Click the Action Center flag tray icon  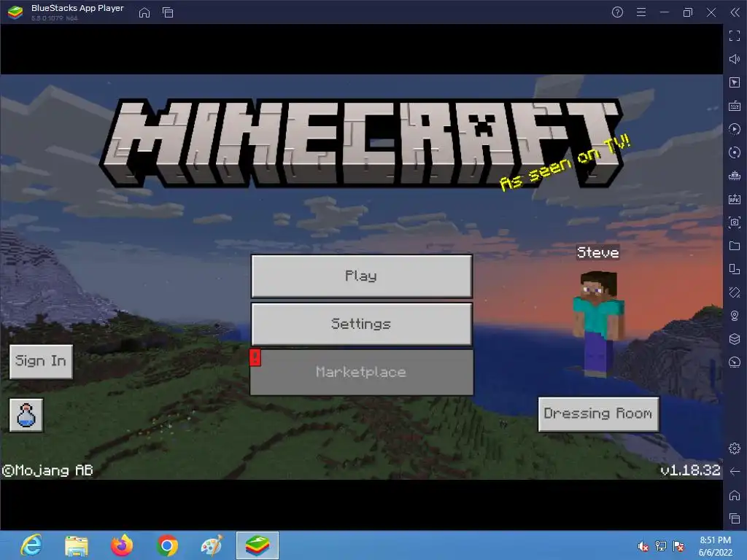coord(678,546)
